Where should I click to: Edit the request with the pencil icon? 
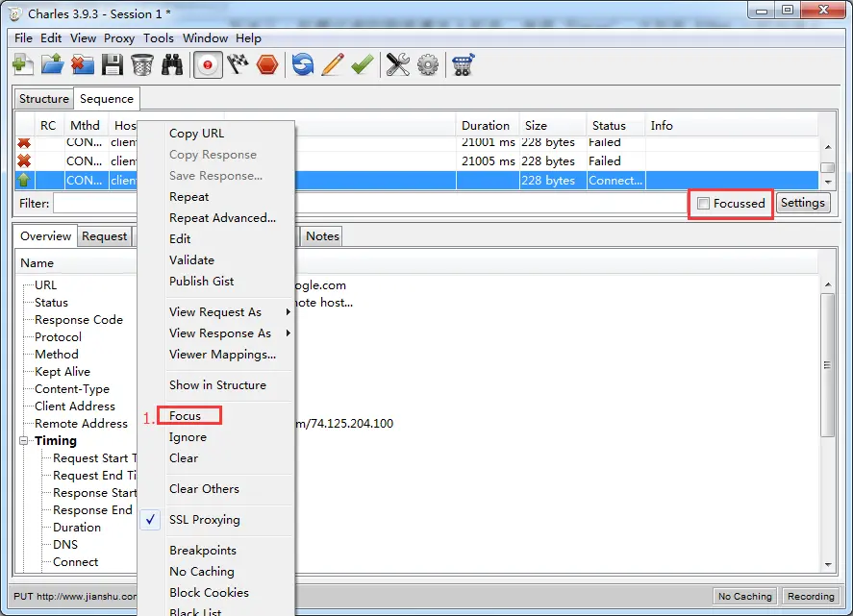click(x=333, y=64)
